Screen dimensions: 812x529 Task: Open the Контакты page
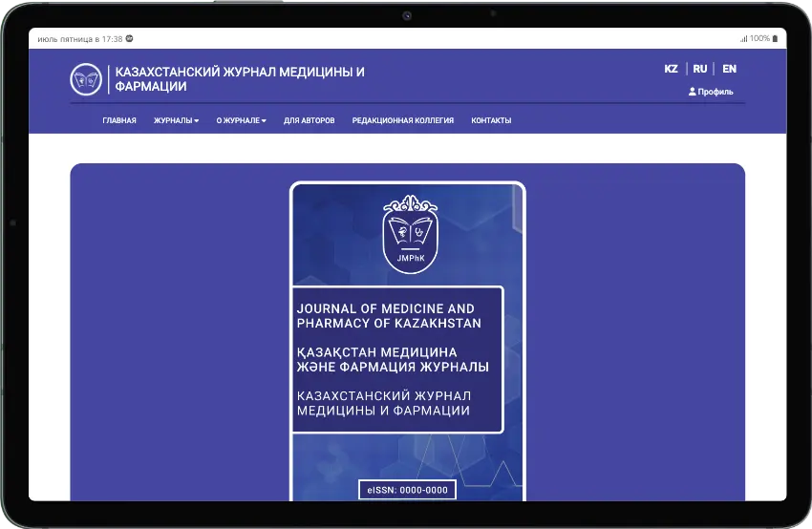[x=491, y=120]
